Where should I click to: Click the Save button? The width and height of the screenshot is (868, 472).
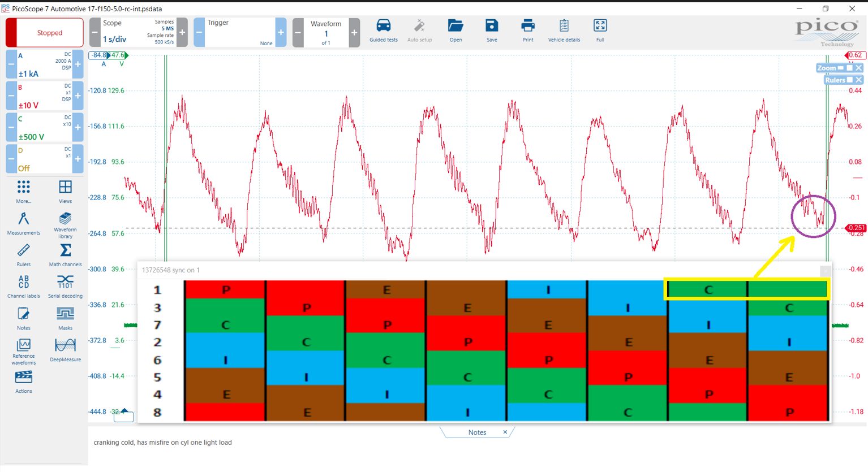point(492,31)
